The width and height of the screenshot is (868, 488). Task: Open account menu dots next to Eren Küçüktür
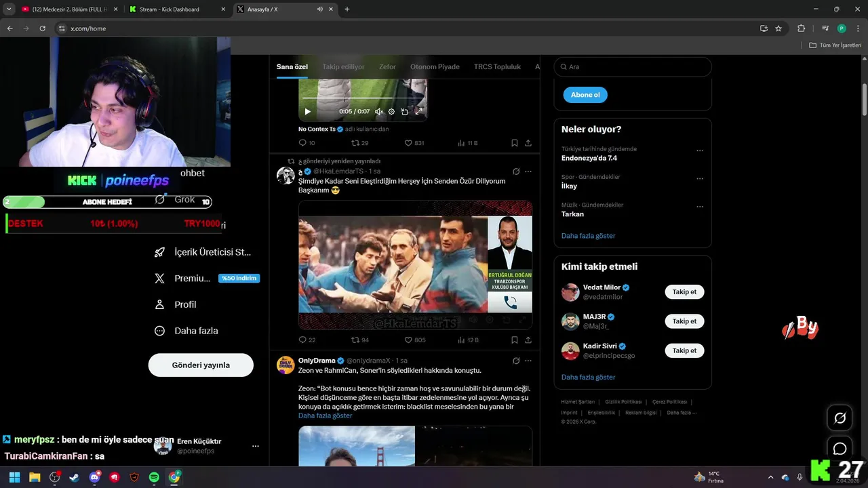256,446
